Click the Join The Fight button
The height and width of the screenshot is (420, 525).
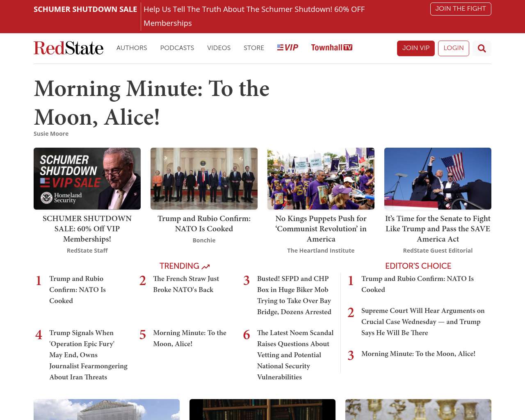click(460, 9)
